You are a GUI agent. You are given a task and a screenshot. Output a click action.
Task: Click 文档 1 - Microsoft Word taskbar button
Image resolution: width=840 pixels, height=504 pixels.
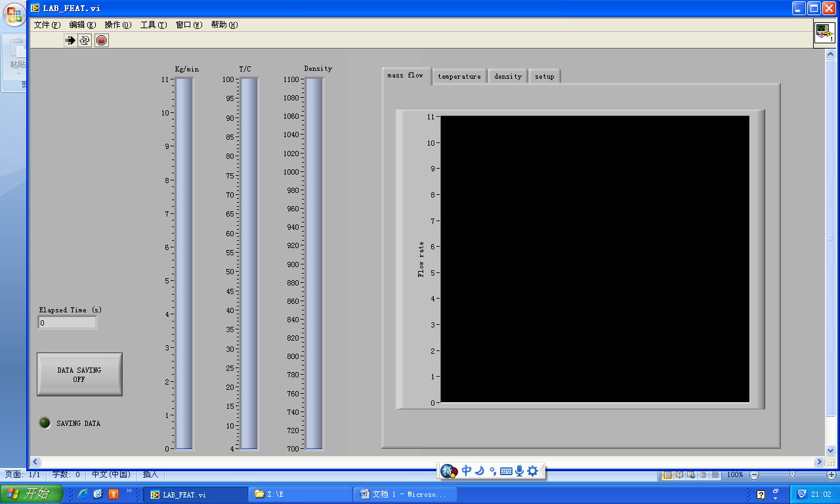coord(405,494)
